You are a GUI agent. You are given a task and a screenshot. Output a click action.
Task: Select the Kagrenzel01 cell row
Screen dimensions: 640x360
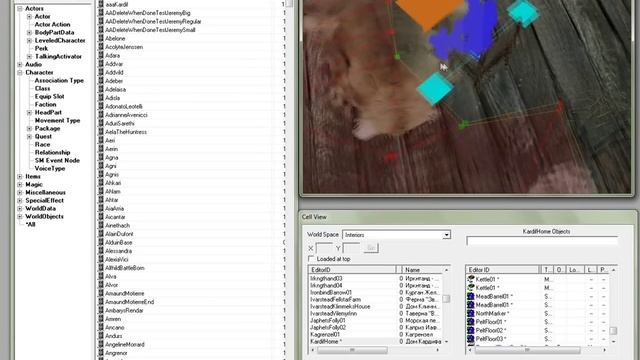pyautogui.click(x=375, y=334)
